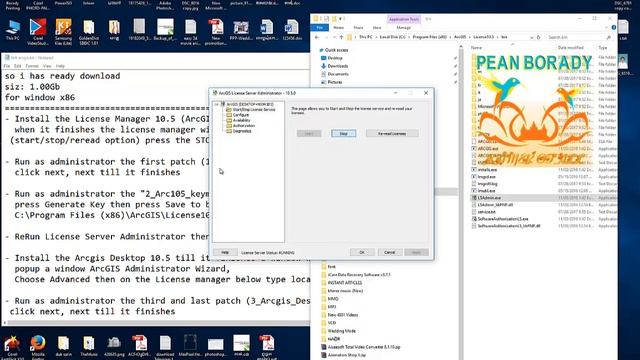Select service.txt in the file list
The height and width of the screenshot is (360, 640).
487,212
